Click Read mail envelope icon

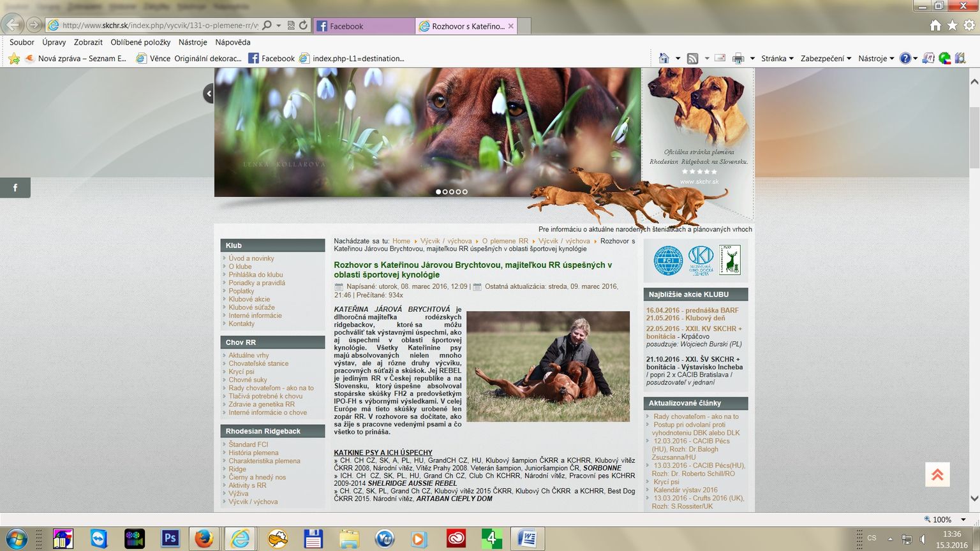720,58
